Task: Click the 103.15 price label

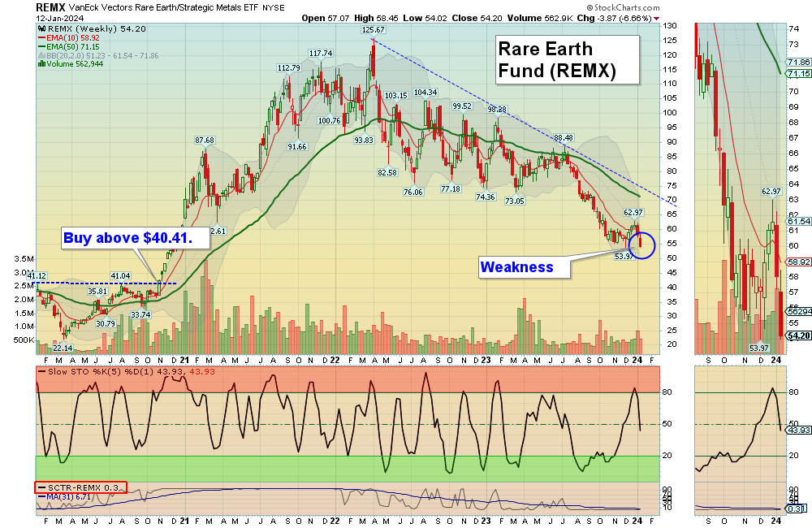Action: tap(396, 96)
